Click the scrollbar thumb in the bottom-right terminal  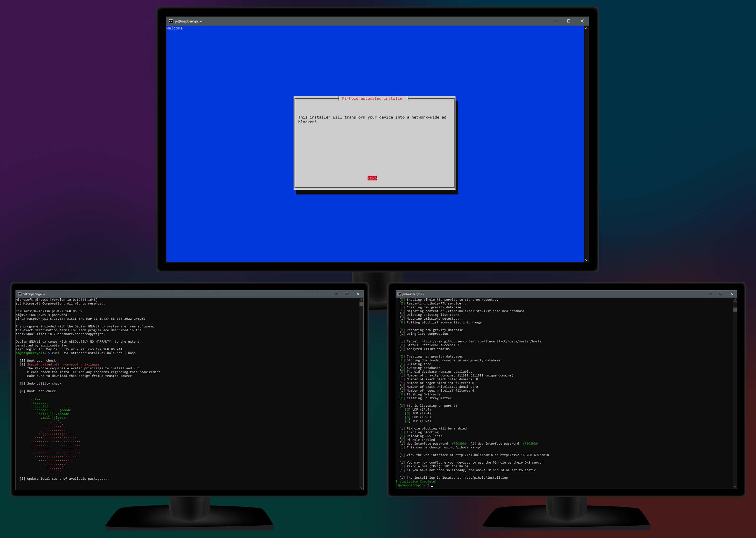coord(735,309)
